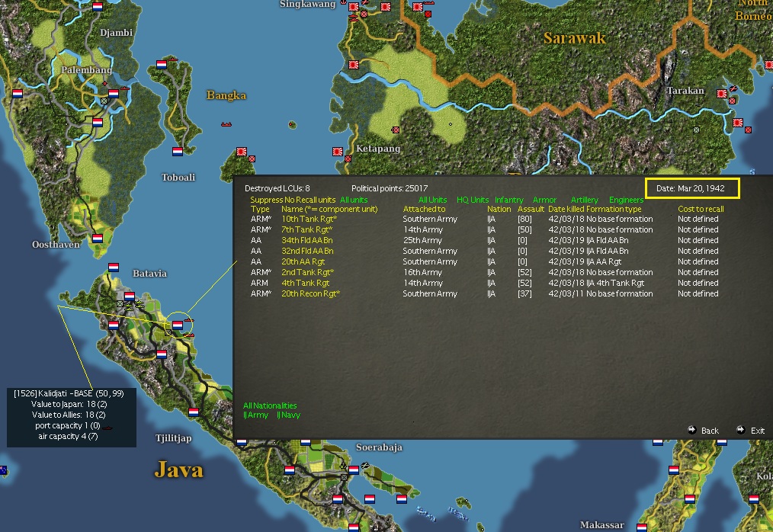Viewport: 773px width, 532px height.
Task: Sort list by Nation column
Action: [499, 209]
